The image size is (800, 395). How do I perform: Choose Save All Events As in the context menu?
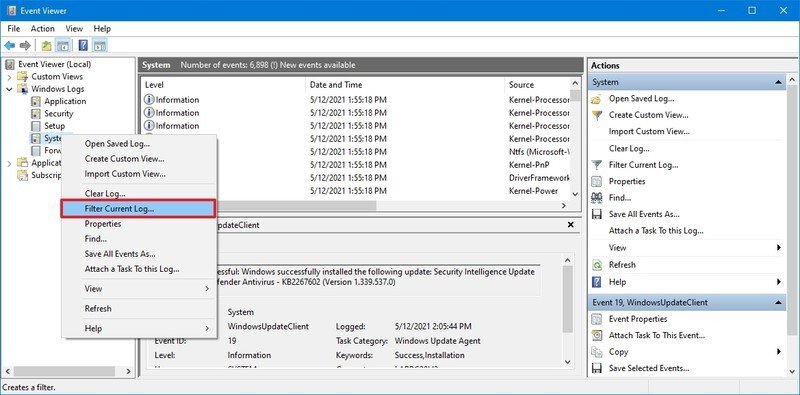pyautogui.click(x=139, y=254)
